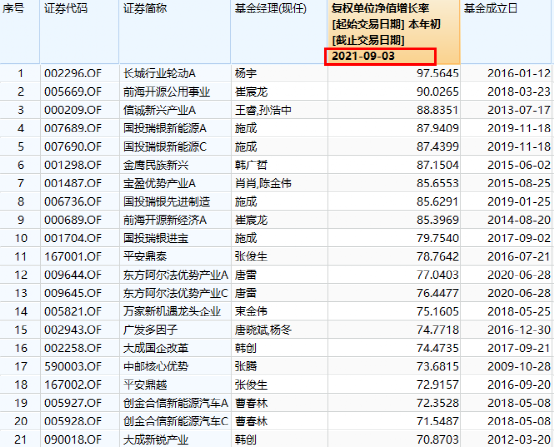Sort by 证券代码 column header

[66, 8]
